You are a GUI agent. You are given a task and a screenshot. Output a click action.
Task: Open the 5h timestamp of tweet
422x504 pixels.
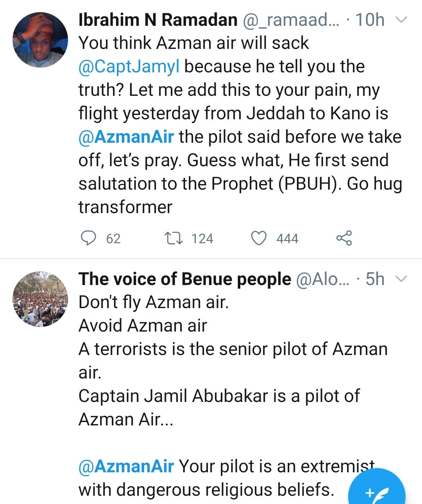click(x=375, y=279)
